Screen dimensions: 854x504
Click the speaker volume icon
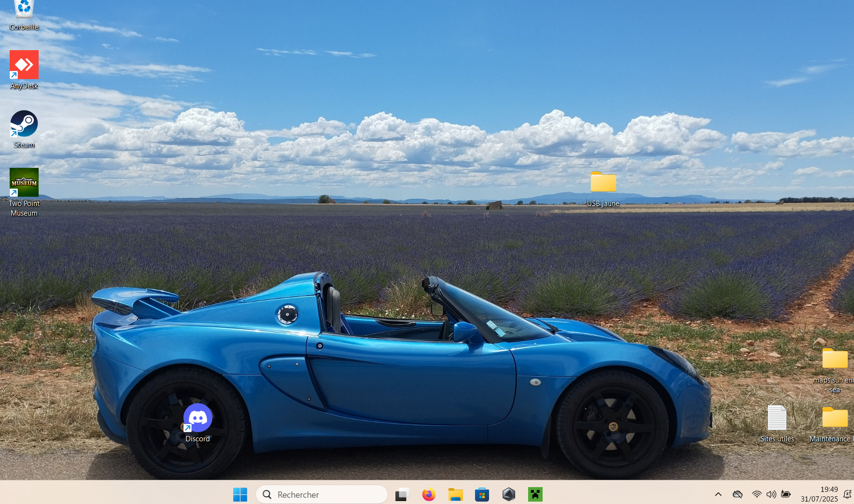771,494
